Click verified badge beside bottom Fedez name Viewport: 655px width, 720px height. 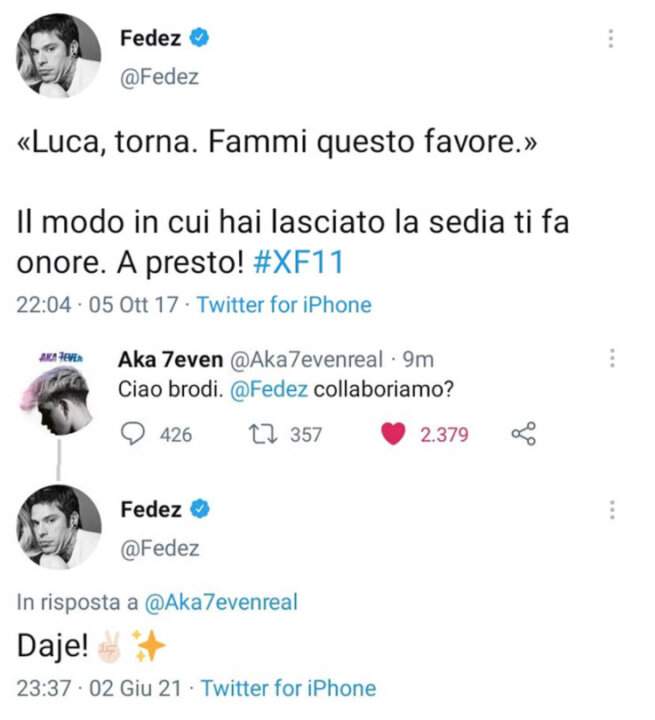[x=200, y=510]
